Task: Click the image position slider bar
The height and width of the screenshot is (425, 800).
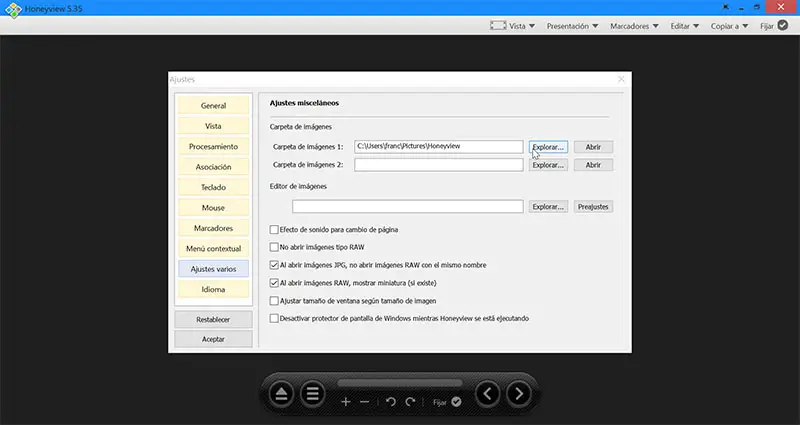Action: click(399, 383)
